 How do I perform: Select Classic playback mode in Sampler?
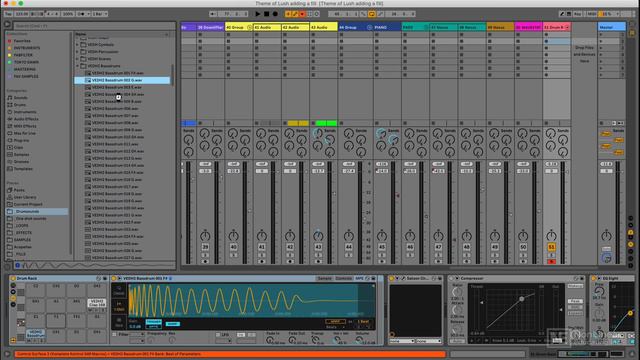(119, 291)
